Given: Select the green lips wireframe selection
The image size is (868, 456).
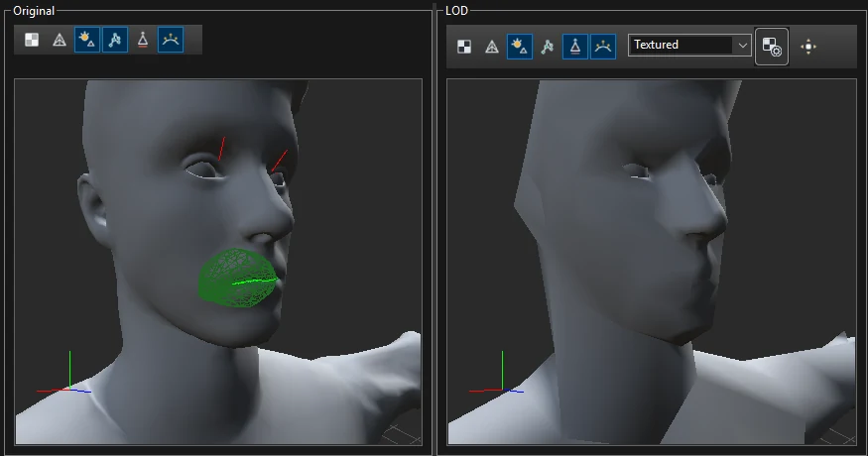Looking at the screenshot, I should 238,278.
